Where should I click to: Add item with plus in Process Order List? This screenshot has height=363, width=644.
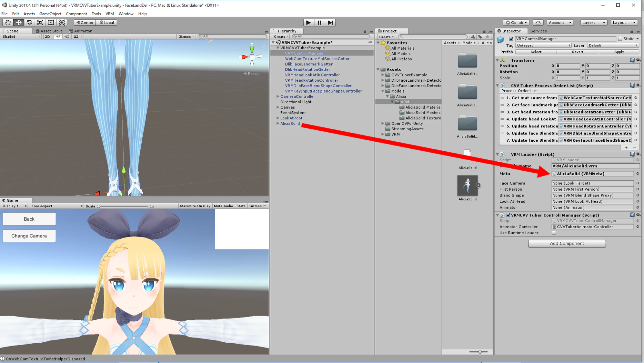click(x=626, y=147)
